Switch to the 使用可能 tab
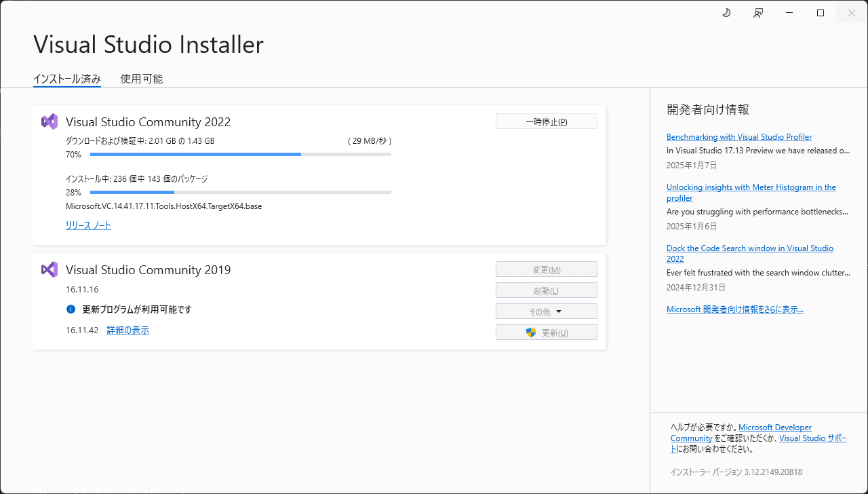This screenshot has height=494, width=868. point(141,79)
